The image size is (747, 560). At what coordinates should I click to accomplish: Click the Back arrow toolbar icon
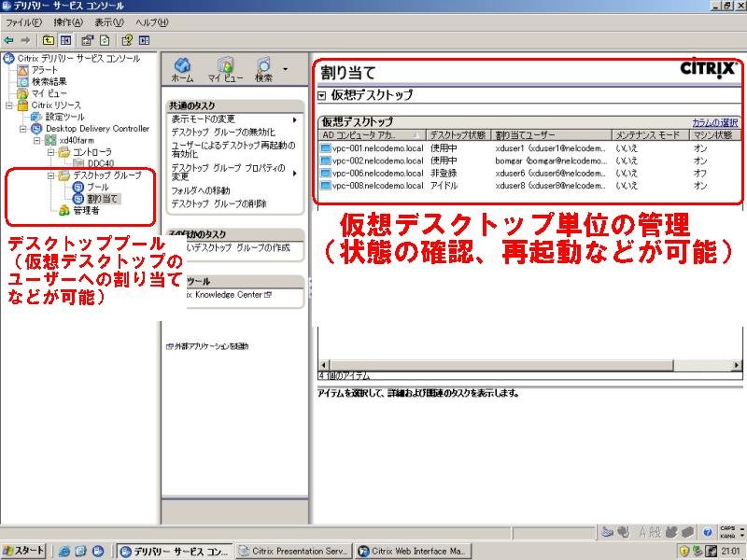point(8,40)
